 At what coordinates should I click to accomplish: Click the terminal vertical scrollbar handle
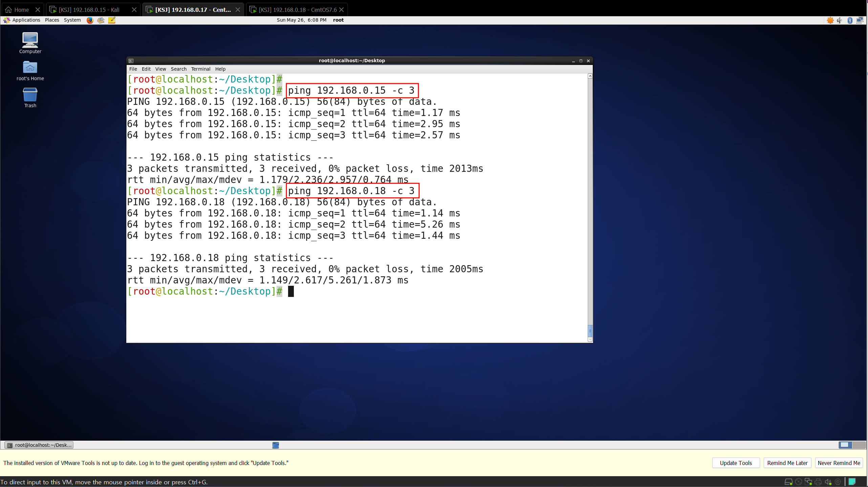click(x=590, y=331)
